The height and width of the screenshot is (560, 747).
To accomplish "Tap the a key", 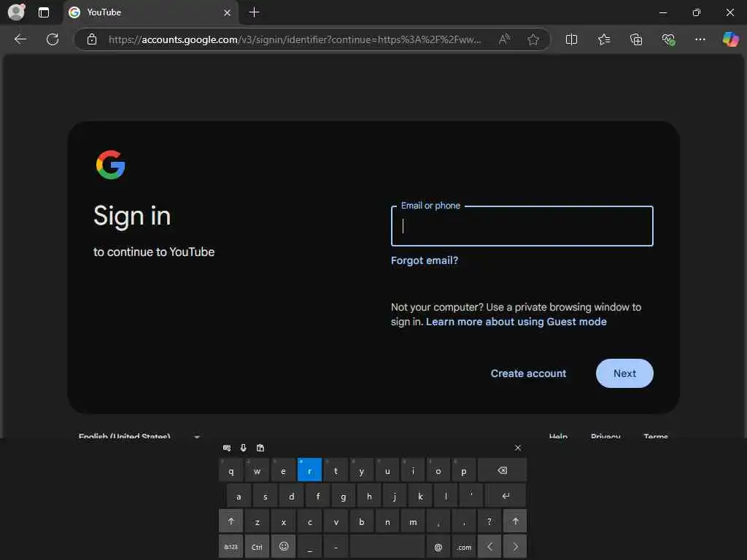I will [x=239, y=495].
